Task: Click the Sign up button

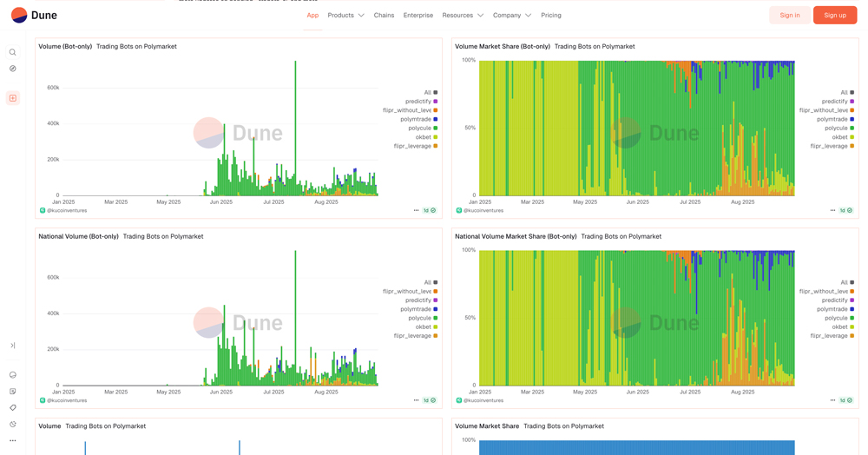Action: click(834, 15)
